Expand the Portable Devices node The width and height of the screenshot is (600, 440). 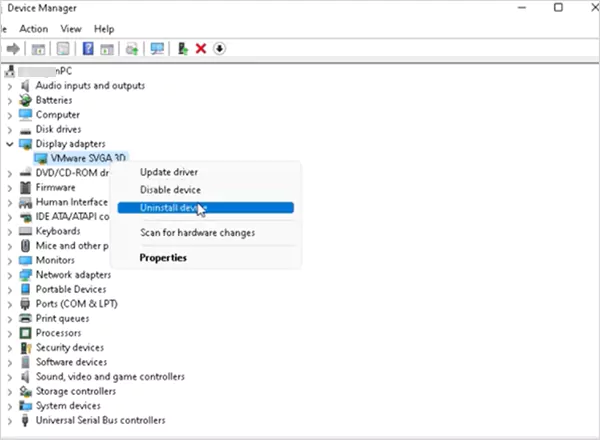[x=10, y=290]
